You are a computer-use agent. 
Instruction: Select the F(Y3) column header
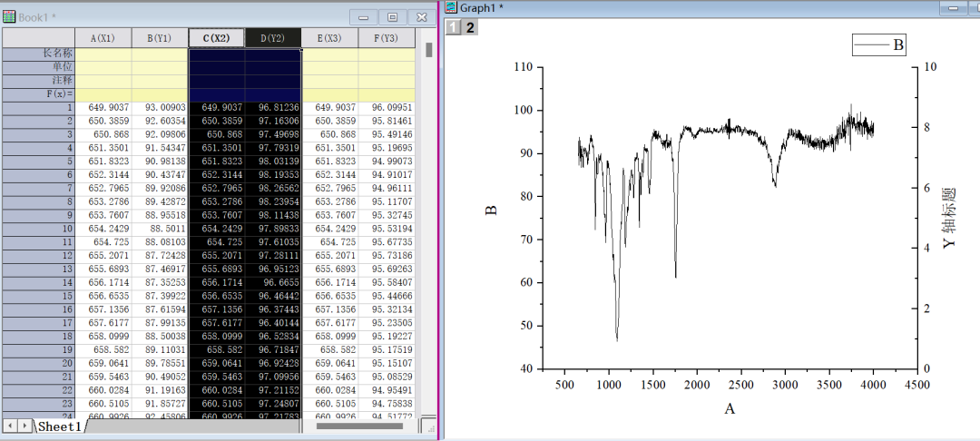387,38
